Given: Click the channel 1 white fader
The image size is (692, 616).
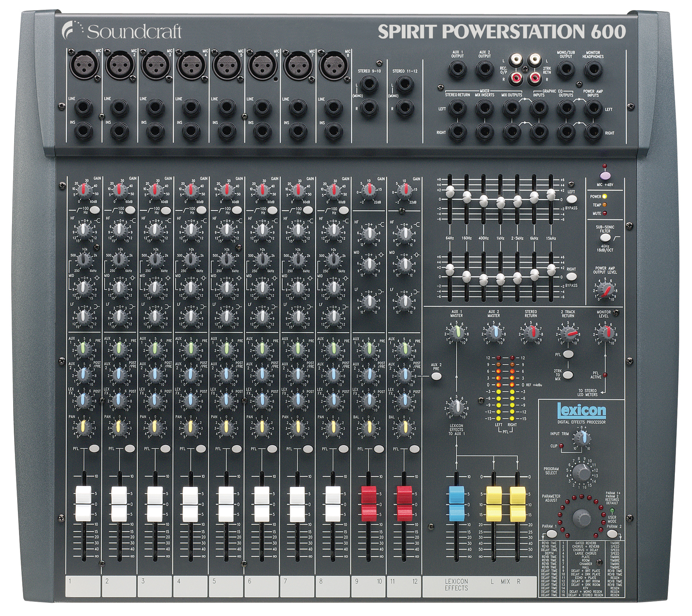Looking at the screenshot, I should click(83, 504).
